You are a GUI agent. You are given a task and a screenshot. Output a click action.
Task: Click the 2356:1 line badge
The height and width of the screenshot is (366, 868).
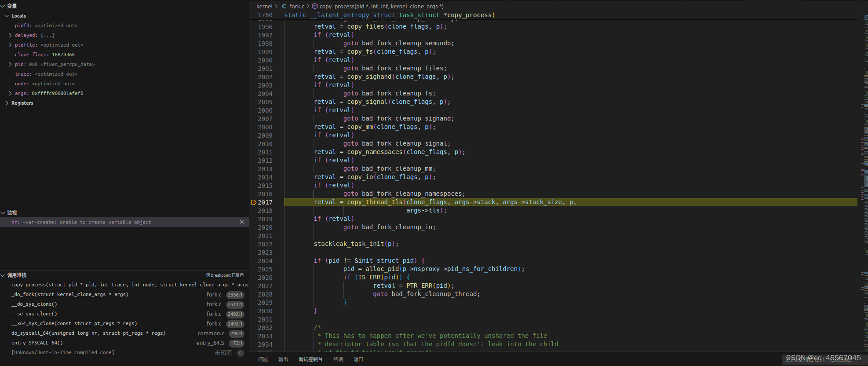235,295
